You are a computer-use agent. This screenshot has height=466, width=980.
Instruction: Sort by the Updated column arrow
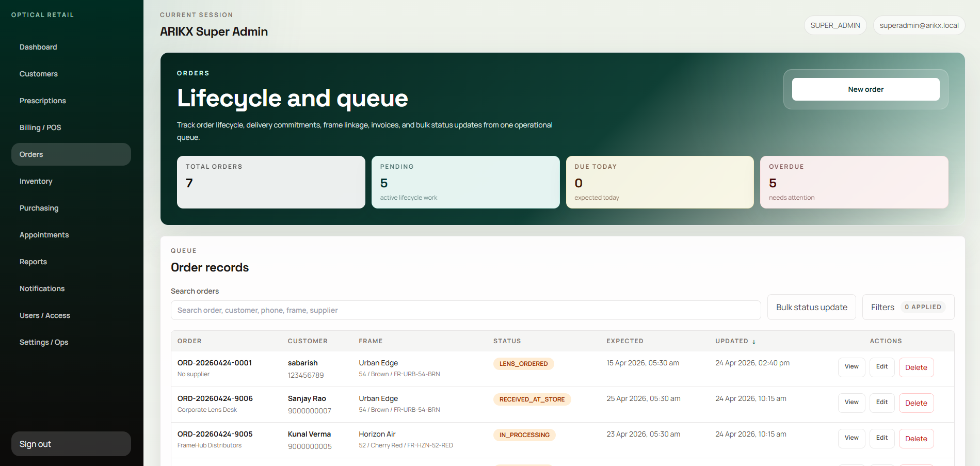click(753, 342)
